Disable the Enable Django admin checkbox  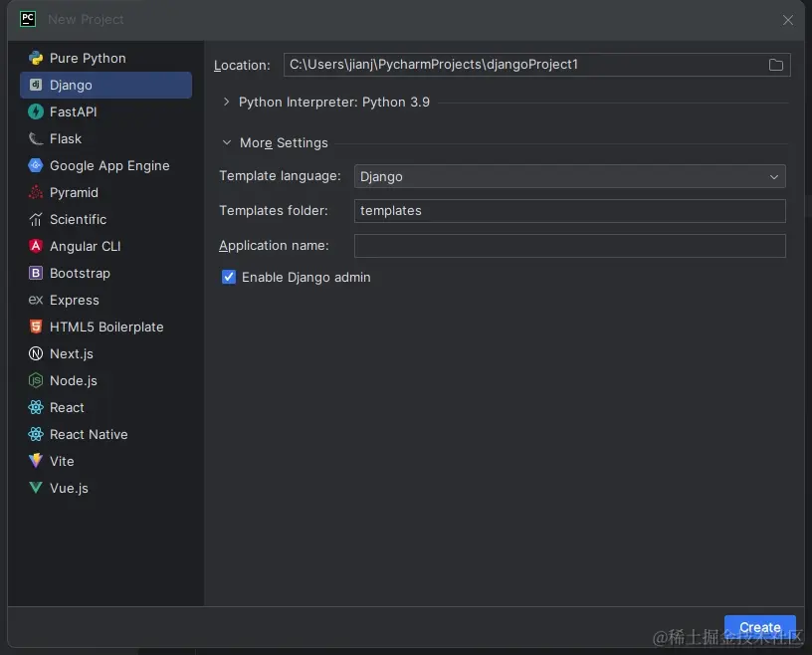click(x=229, y=278)
